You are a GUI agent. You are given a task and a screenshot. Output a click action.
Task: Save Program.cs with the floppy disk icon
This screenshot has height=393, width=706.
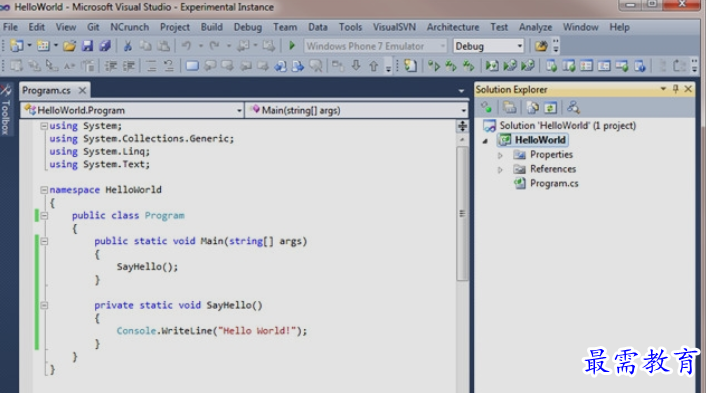pos(87,46)
